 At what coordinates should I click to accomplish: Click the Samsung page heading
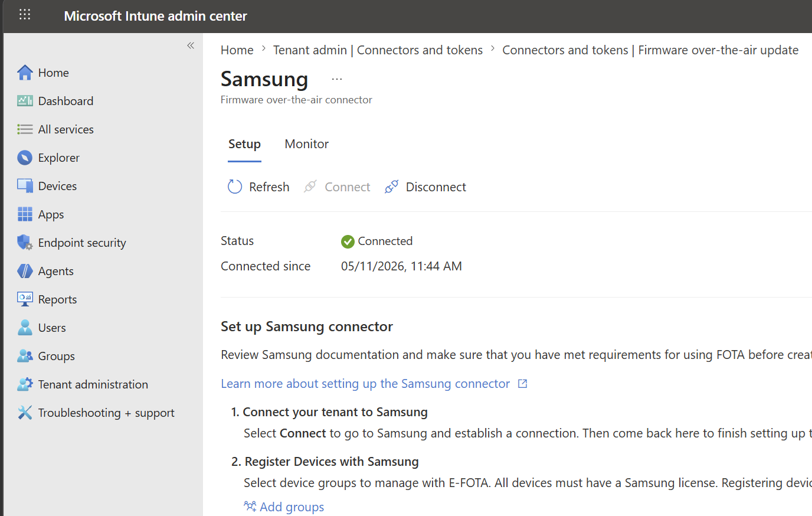[x=264, y=79]
